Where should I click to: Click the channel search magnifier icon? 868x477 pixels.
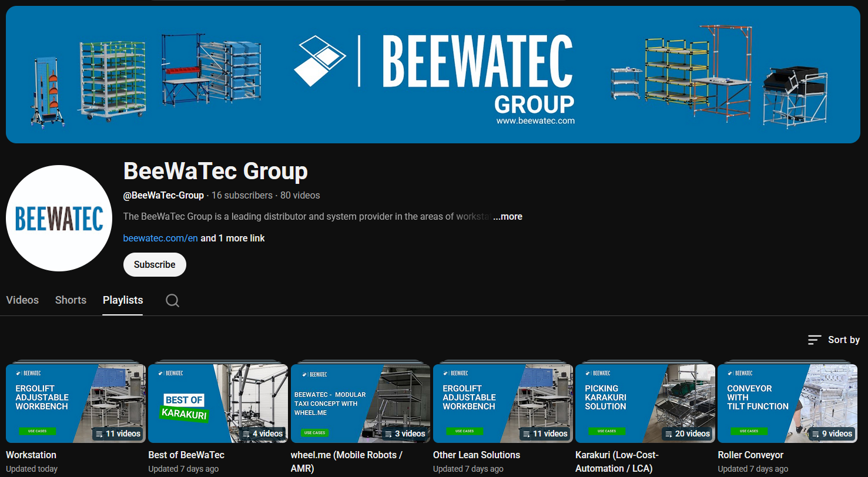(172, 300)
